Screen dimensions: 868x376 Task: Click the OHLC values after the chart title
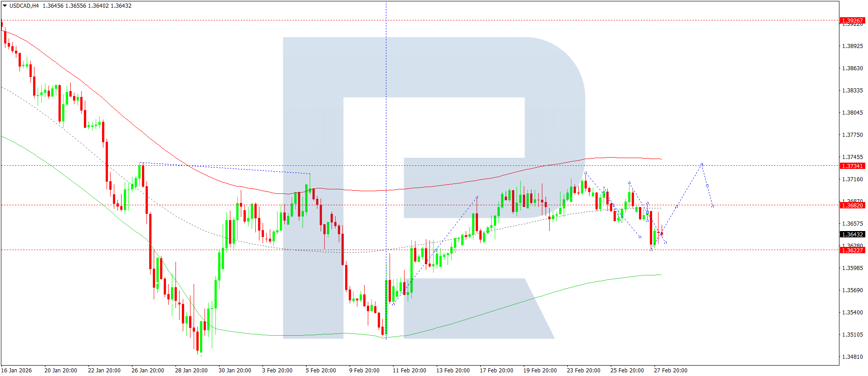click(x=87, y=6)
